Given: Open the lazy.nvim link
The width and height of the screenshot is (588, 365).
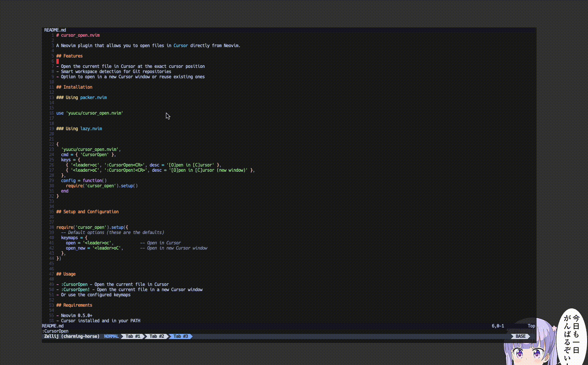Looking at the screenshot, I should 91,129.
